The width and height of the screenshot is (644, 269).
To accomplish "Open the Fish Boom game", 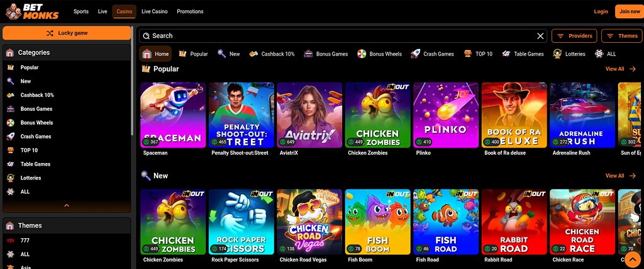I will (377, 222).
